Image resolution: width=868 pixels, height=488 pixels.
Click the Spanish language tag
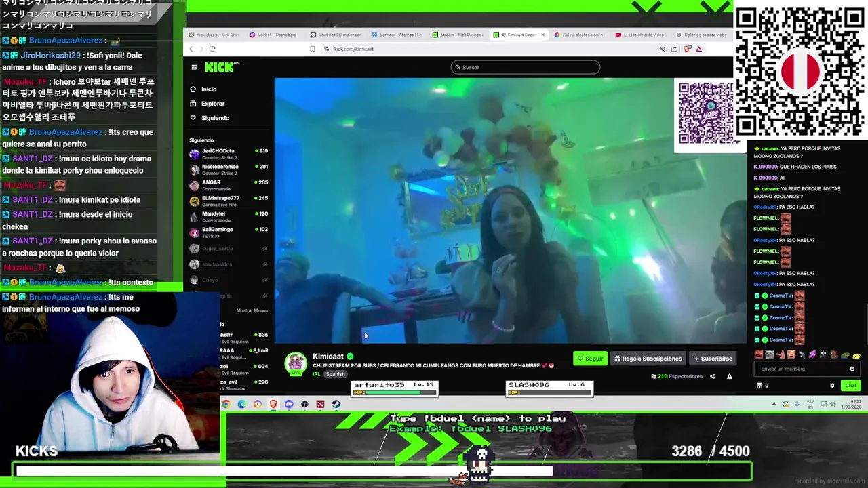click(335, 374)
